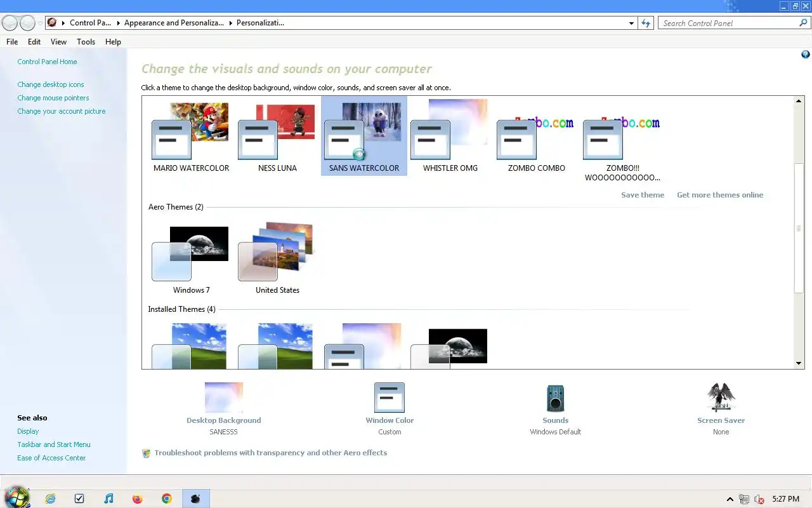The image size is (812, 508).
Task: Open Desktop Background settings icon
Action: pos(224,398)
